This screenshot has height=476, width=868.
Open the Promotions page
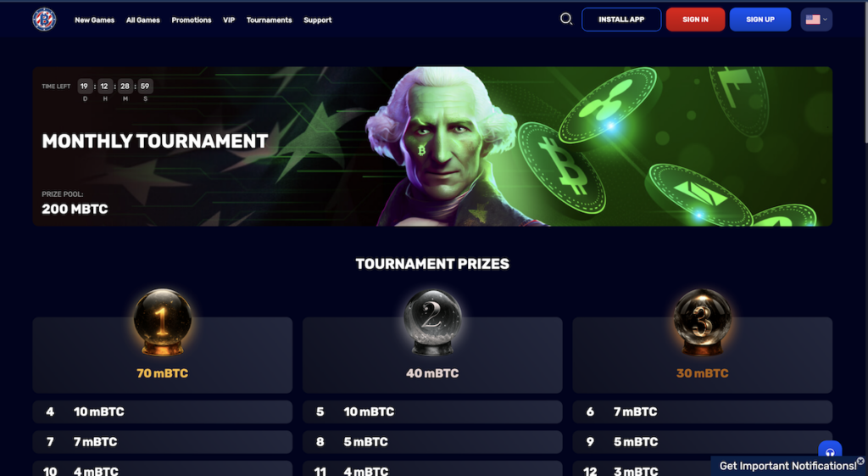[192, 20]
